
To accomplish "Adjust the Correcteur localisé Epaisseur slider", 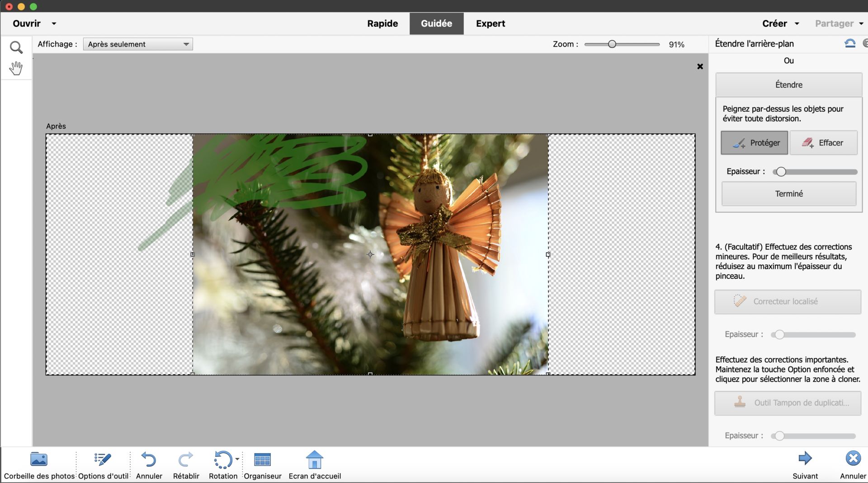I will [779, 335].
